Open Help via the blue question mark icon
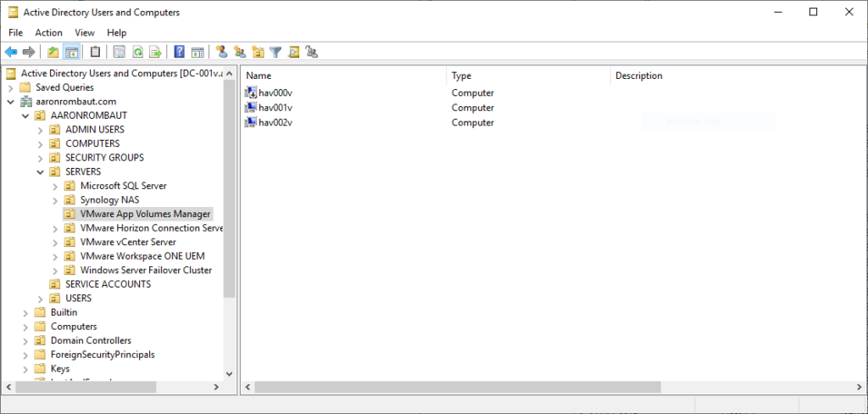The width and height of the screenshot is (868, 414). coord(180,53)
